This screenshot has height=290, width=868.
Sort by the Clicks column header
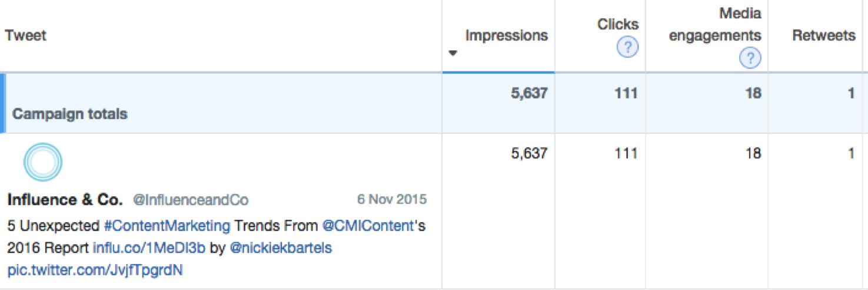click(617, 24)
